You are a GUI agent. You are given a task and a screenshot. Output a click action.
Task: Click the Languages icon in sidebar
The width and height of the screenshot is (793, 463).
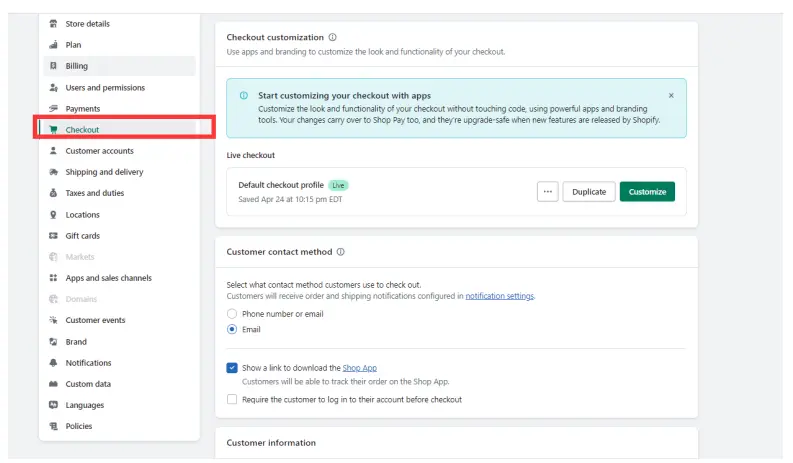pos(53,405)
